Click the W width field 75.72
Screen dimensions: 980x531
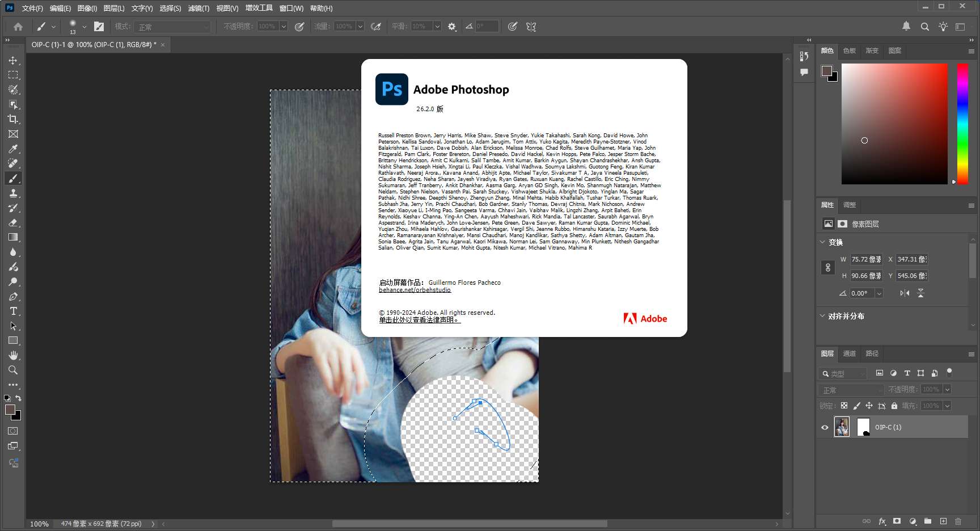866,259
